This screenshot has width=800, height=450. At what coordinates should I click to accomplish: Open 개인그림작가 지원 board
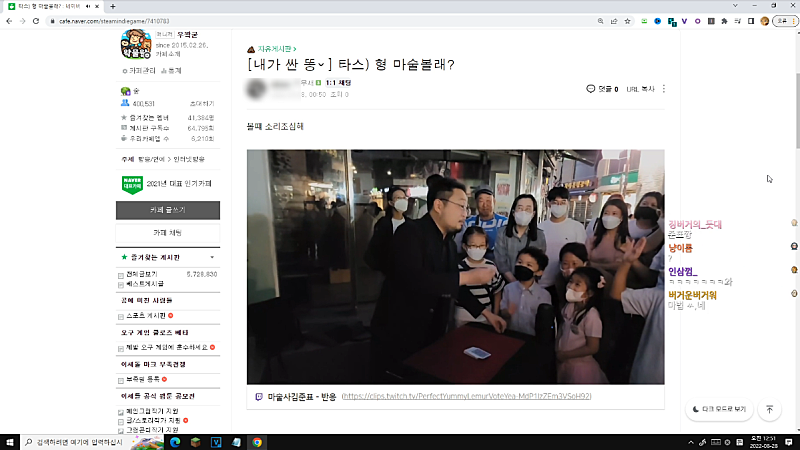tap(152, 411)
